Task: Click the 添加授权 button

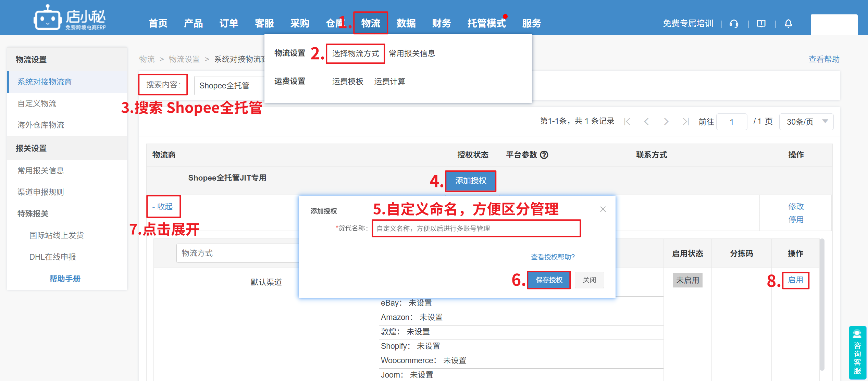Action: click(471, 181)
